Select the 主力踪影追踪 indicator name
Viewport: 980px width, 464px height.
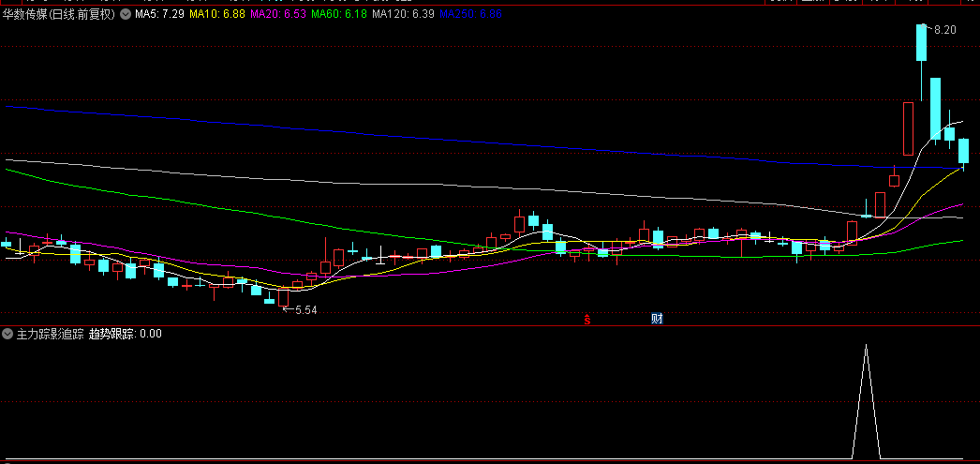[50, 334]
